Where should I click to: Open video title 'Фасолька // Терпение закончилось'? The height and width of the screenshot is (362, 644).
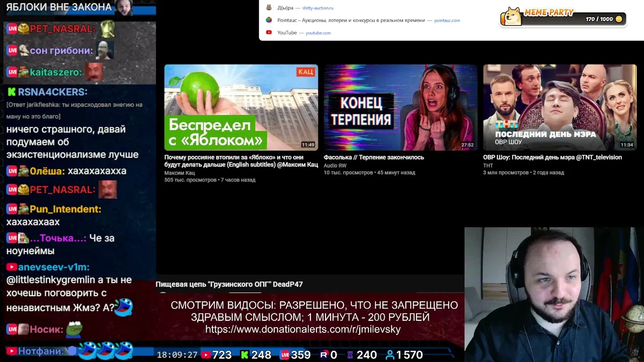tap(374, 157)
